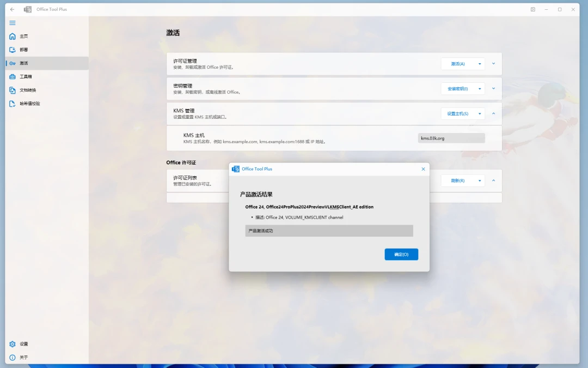The image size is (588, 368).
Task: Open the 设置主机(S) dropdown arrow
Action: (480, 114)
